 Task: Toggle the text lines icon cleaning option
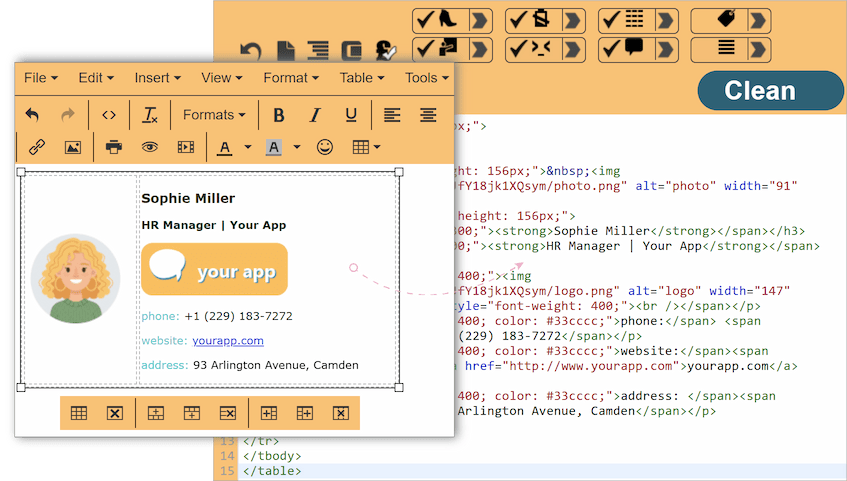click(x=720, y=50)
